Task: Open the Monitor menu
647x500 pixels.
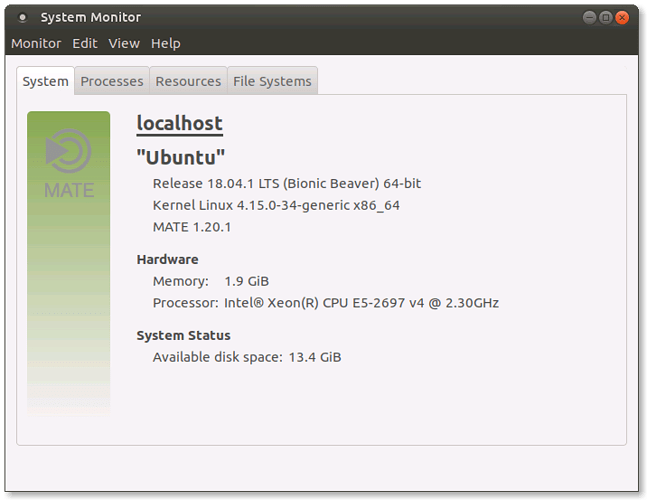Action: (36, 43)
